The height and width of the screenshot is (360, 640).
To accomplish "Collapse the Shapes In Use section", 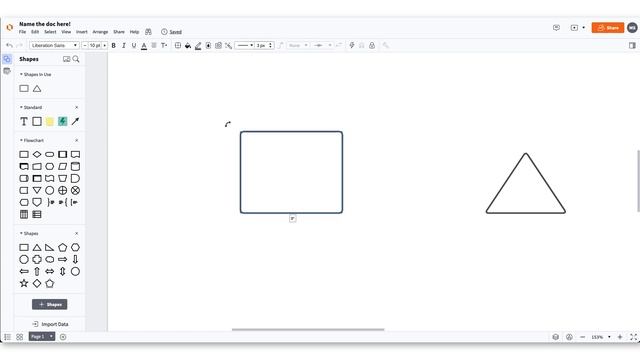I will click(21, 74).
